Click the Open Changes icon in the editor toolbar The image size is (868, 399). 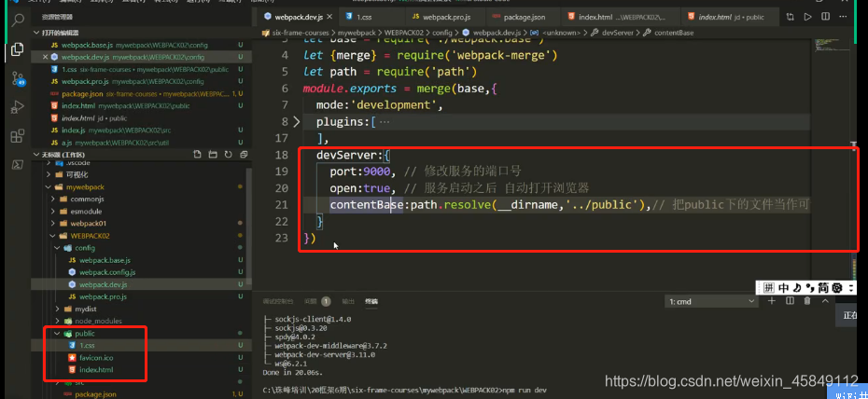(x=790, y=17)
